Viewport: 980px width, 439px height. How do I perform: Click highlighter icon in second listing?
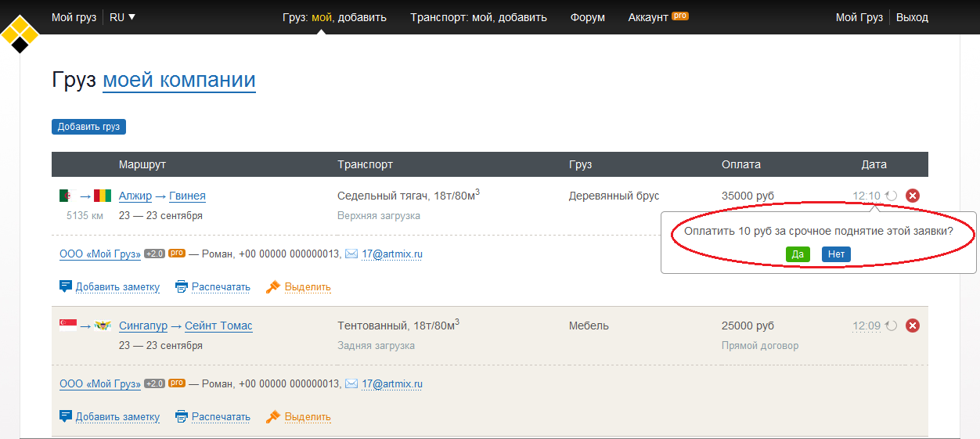click(273, 417)
